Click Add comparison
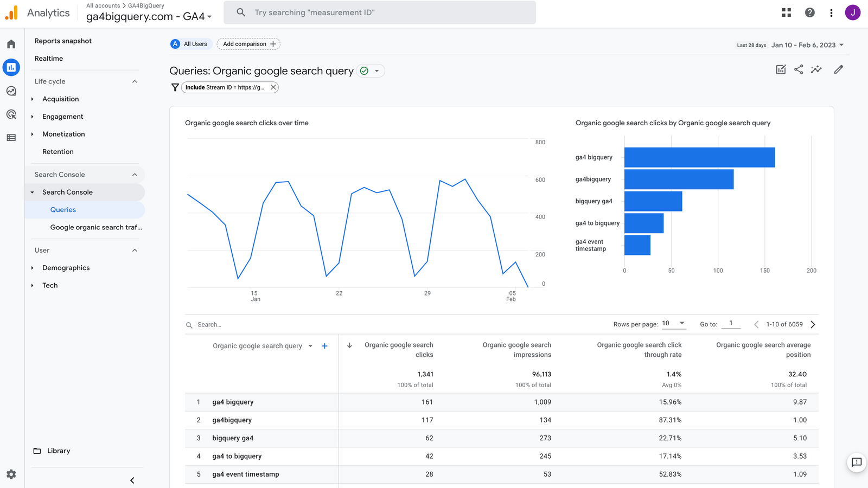868x488 pixels. 248,44
